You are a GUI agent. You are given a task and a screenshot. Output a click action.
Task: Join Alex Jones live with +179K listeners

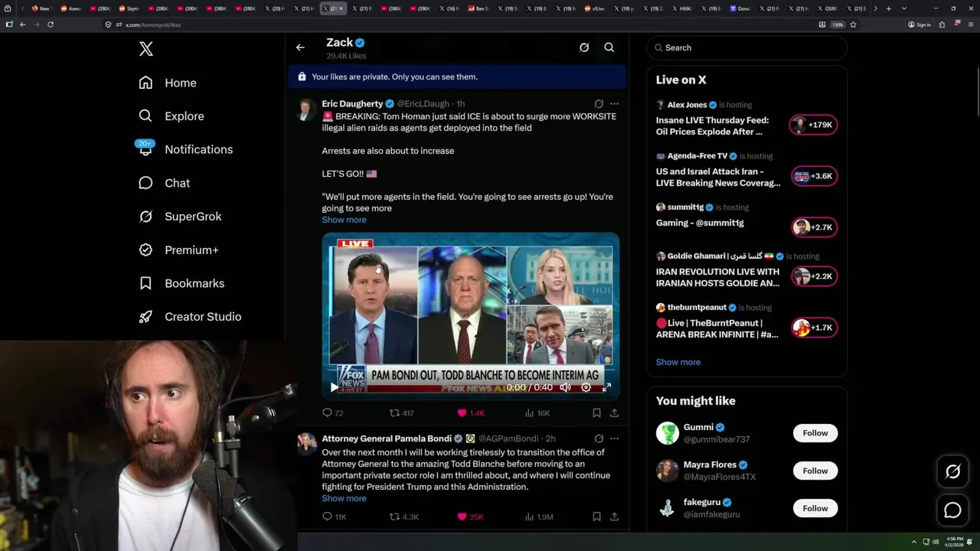click(814, 125)
